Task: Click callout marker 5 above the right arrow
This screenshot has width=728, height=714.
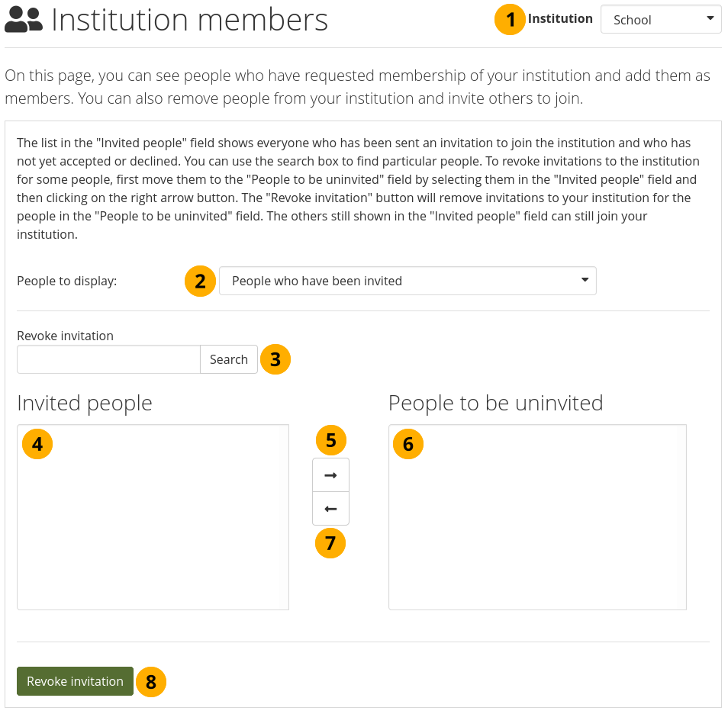Action: [x=330, y=440]
